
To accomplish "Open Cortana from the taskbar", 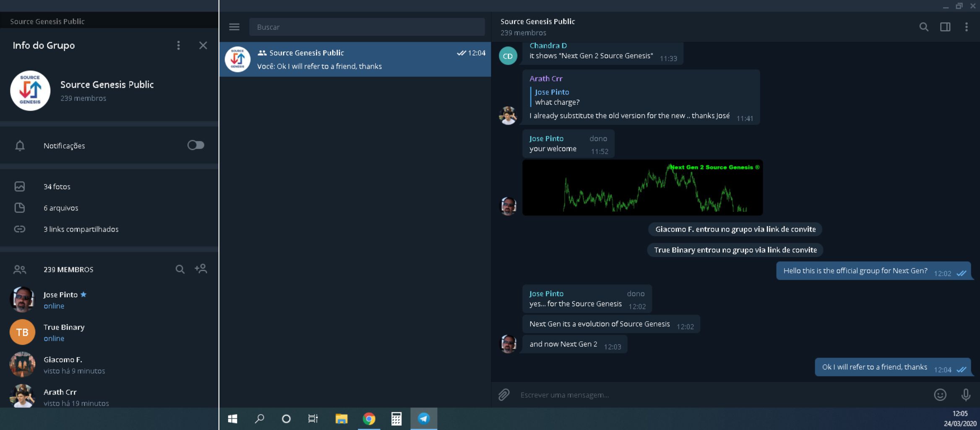I will (286, 419).
